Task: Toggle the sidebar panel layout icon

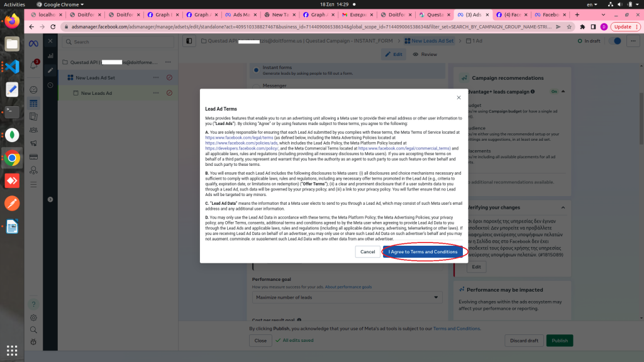Action: (x=189, y=41)
